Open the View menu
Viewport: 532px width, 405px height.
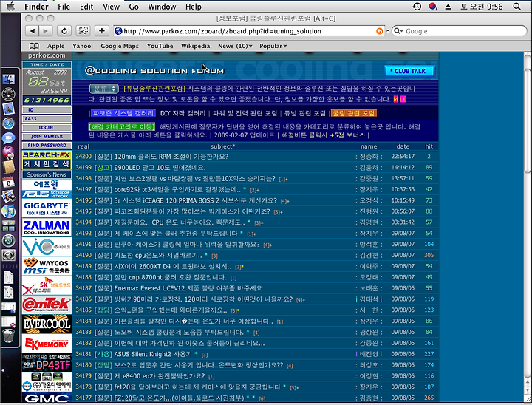[x=111, y=7]
